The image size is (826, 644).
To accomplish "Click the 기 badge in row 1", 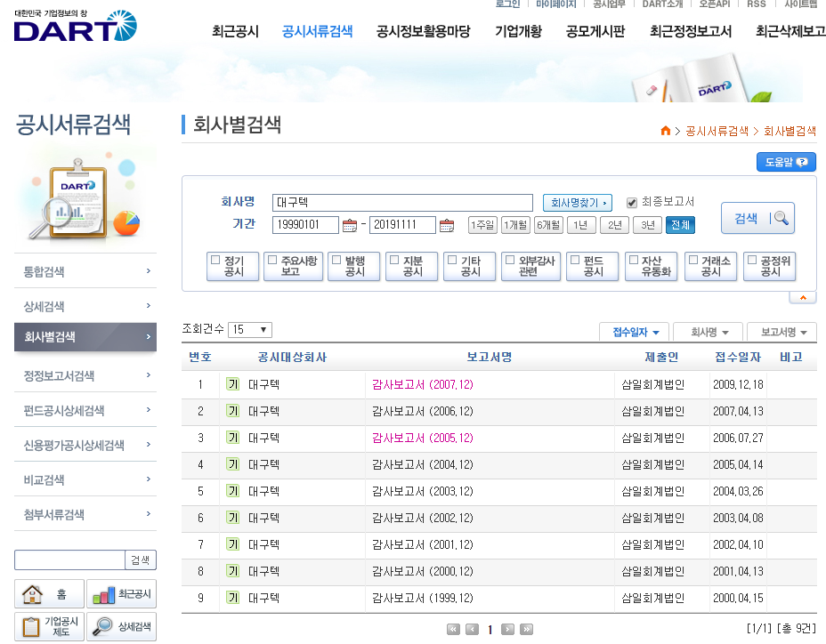I will [x=233, y=384].
